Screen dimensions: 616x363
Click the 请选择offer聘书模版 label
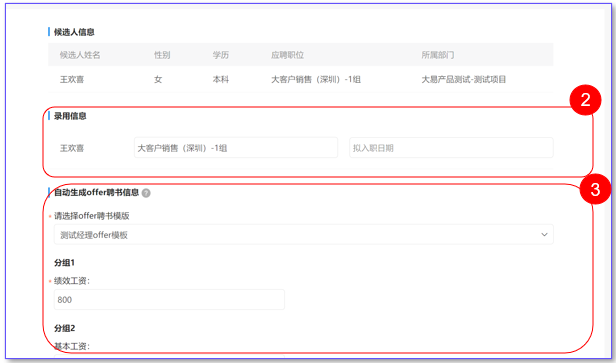92,216
